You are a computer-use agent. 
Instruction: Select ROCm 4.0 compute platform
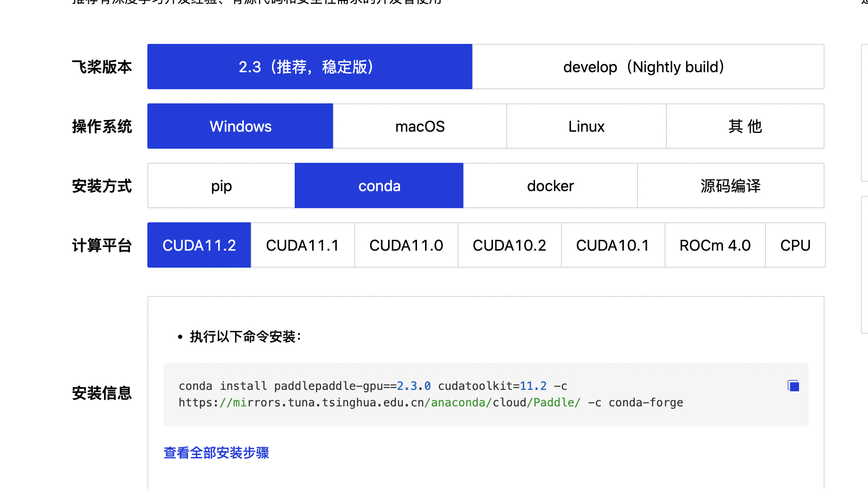tap(715, 245)
